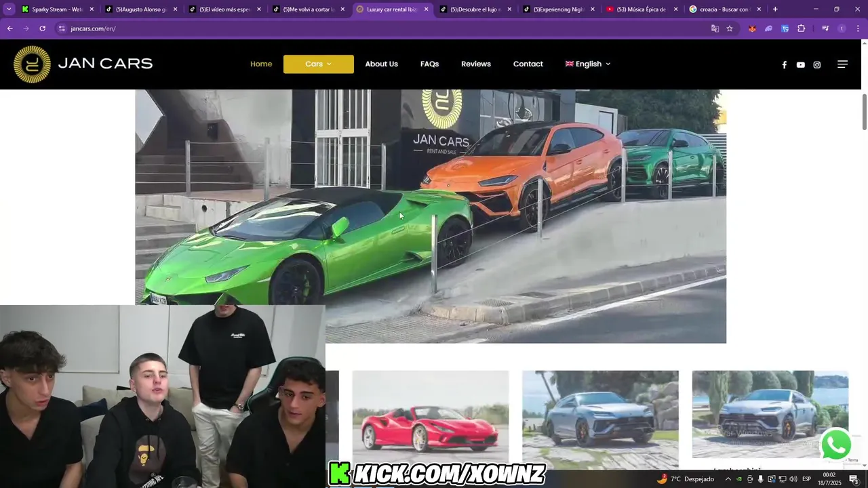Open the weather widget 7°C Despejado
Screen dimensions: 868x488
[x=686, y=479]
